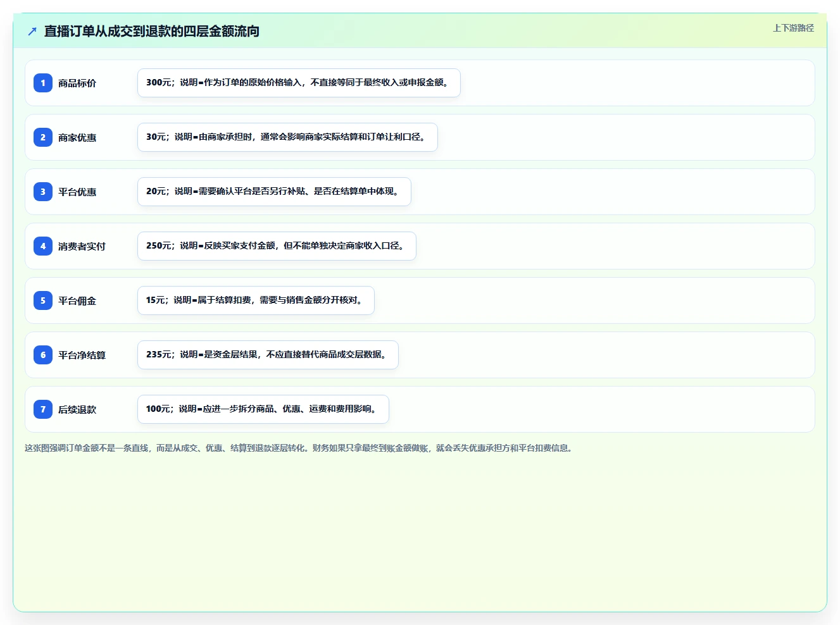Open the 30元 商家承担 description box
840x625 pixels.
tap(287, 137)
